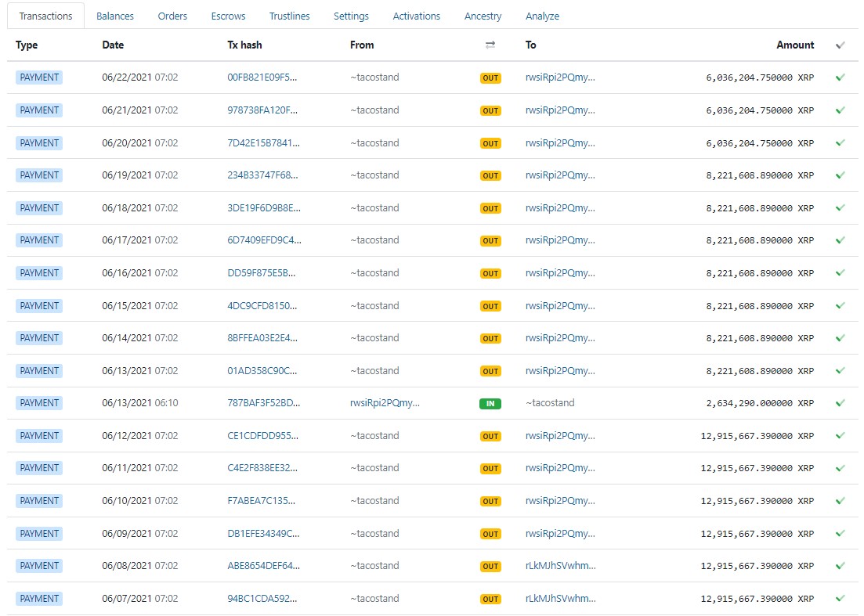
Task: Select amount in the 06/11/2021 row
Action: 757,468
